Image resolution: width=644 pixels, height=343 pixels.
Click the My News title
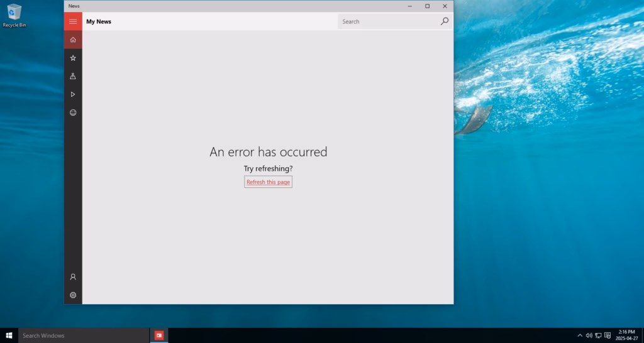click(x=99, y=21)
